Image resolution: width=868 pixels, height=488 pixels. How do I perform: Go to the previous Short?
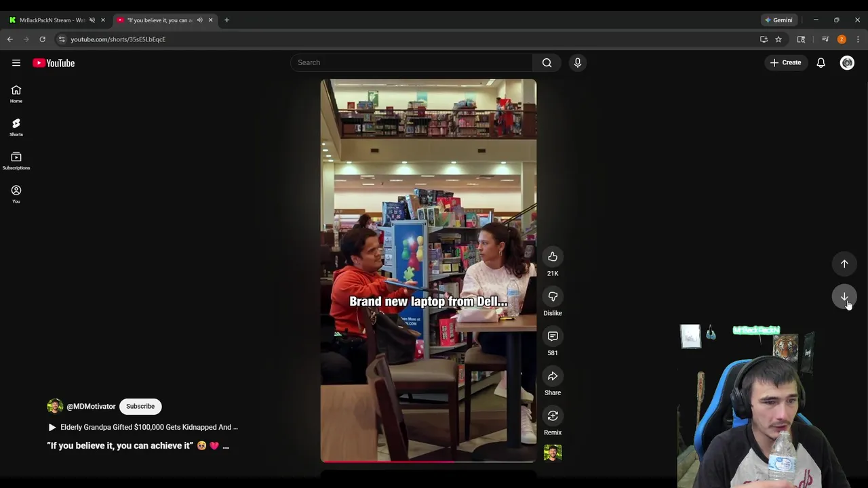pos(844,264)
